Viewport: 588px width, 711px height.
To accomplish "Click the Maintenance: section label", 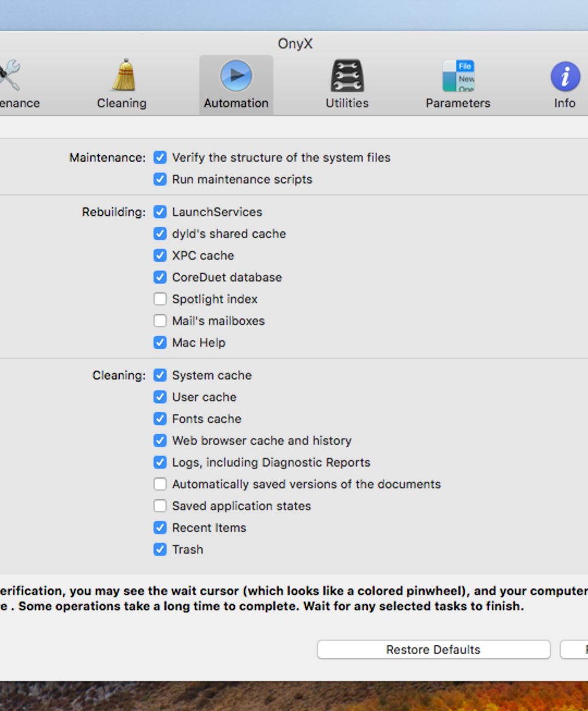I will point(107,157).
